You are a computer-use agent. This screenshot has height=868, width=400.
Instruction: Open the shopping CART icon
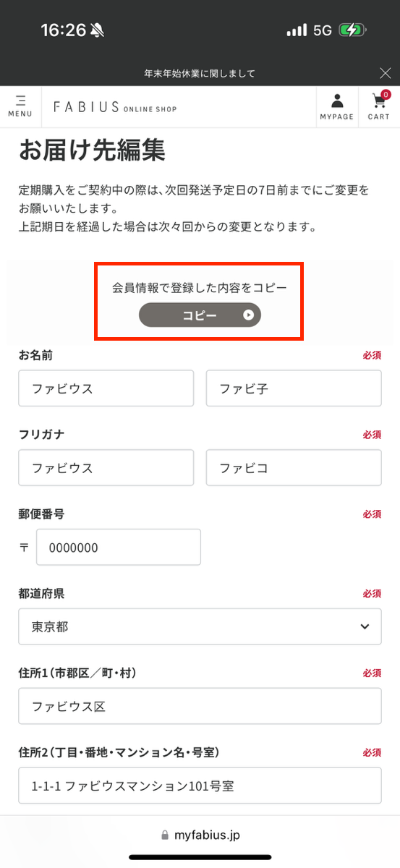click(x=378, y=106)
